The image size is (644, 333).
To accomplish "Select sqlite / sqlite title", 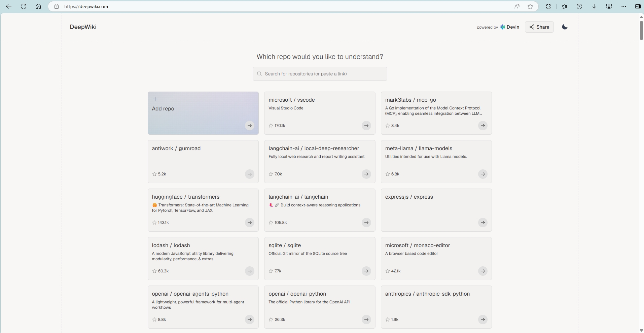I will coord(285,245).
